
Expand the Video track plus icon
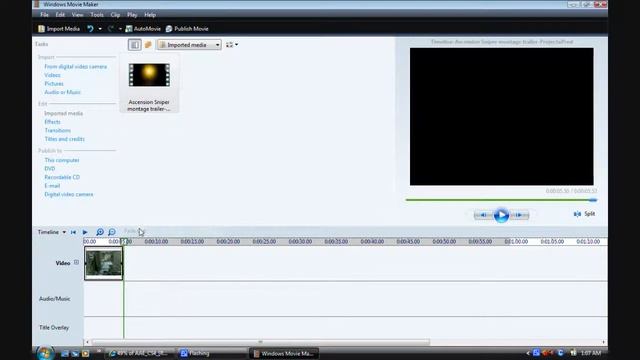point(76,262)
